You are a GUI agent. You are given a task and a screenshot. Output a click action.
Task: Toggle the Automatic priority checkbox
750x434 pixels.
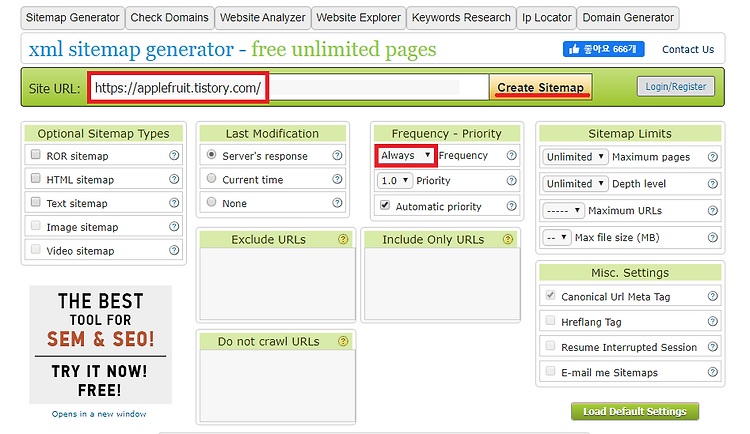click(x=385, y=205)
